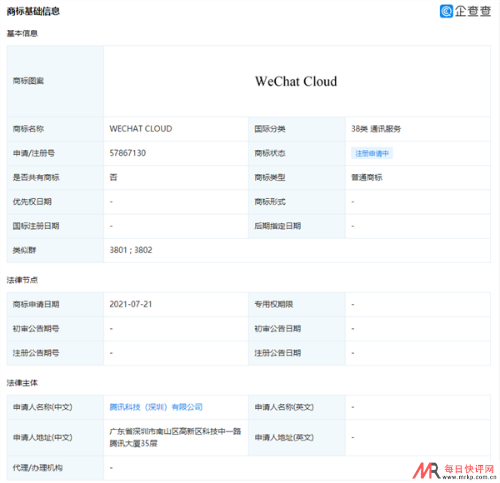Click the 商标基础信息 heading

tap(33, 11)
